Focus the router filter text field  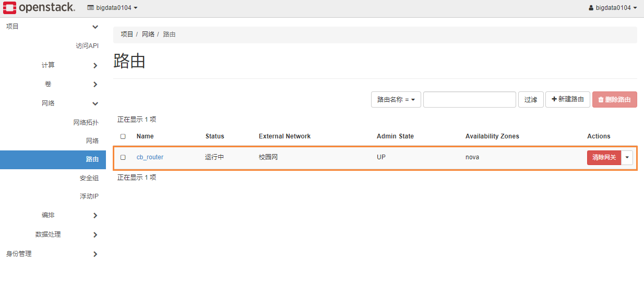pyautogui.click(x=470, y=100)
